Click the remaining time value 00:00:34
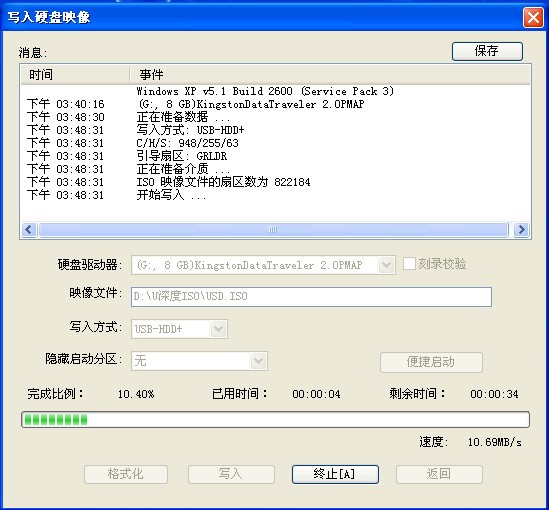Viewport: 549px width, 510px height. coord(494,394)
